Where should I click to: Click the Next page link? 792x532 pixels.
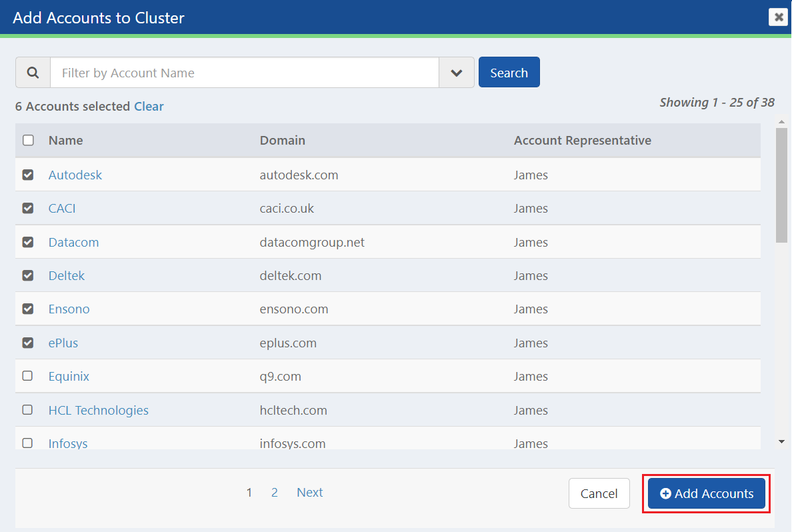coord(309,492)
